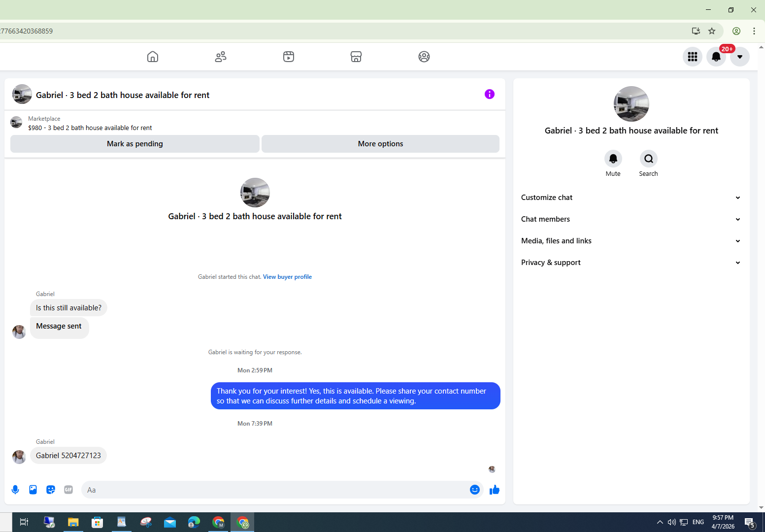Click Mark as pending button
Screen dimensions: 765x532
click(x=135, y=144)
